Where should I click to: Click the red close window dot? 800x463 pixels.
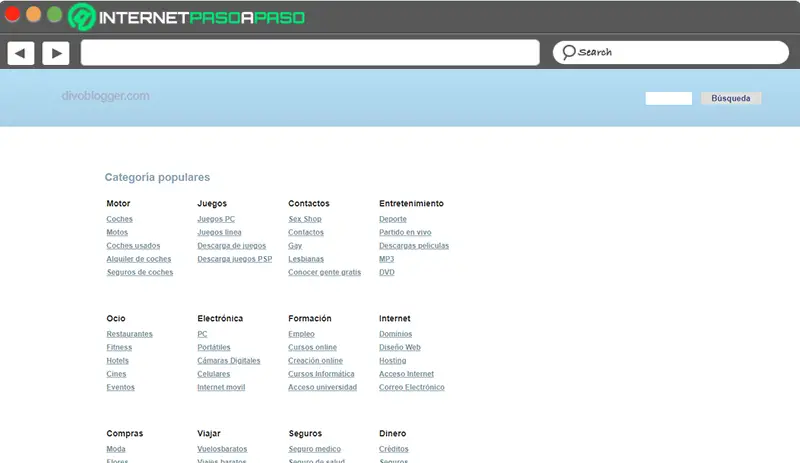tap(12, 14)
